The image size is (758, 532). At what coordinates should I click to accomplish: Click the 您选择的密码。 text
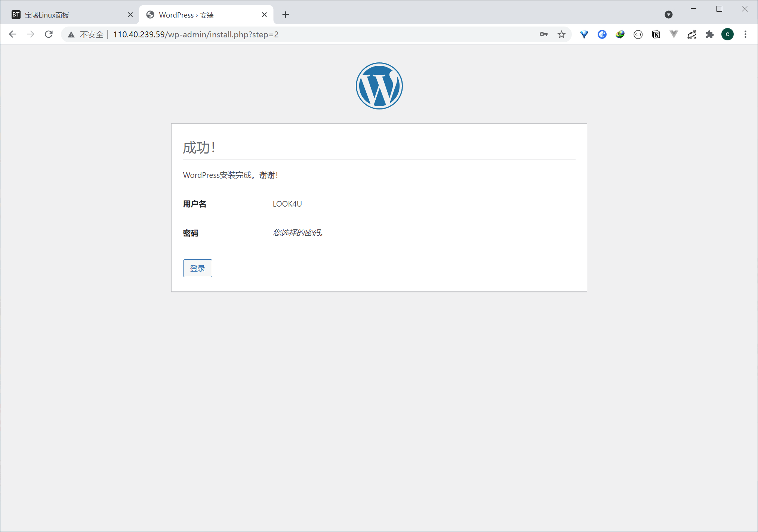298,233
